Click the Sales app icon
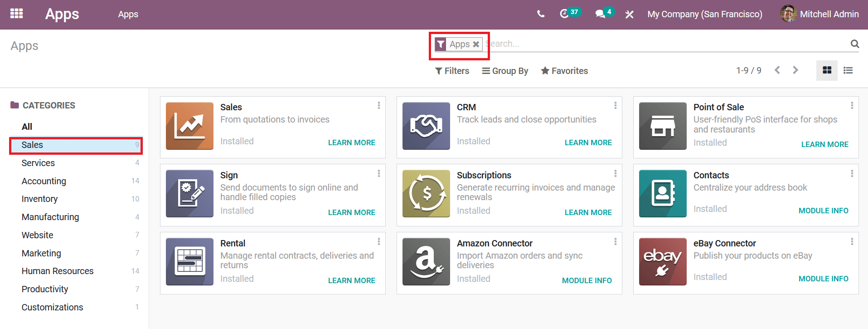 click(189, 126)
